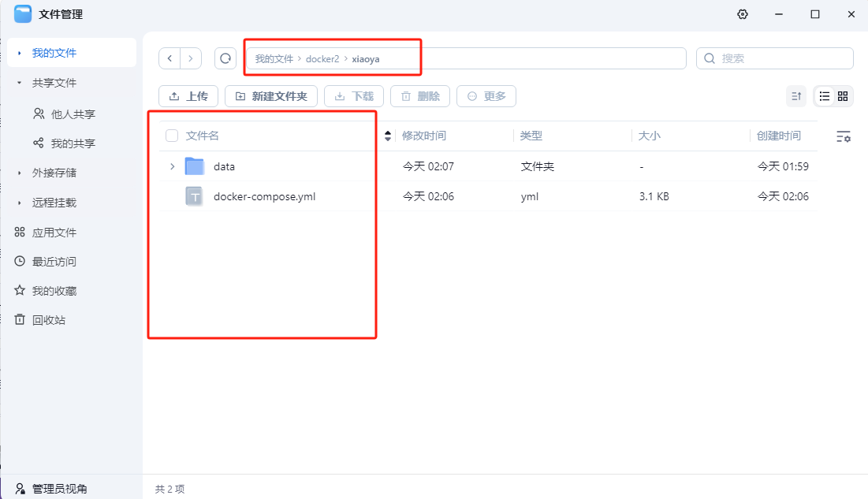Expand the 远程挂载 sidebar section
868x499 pixels.
pyautogui.click(x=20, y=203)
